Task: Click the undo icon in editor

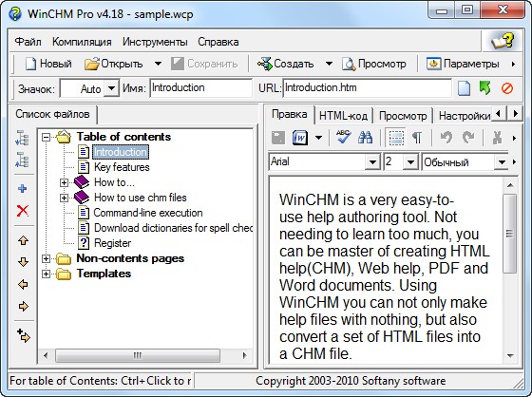Action: (446, 138)
